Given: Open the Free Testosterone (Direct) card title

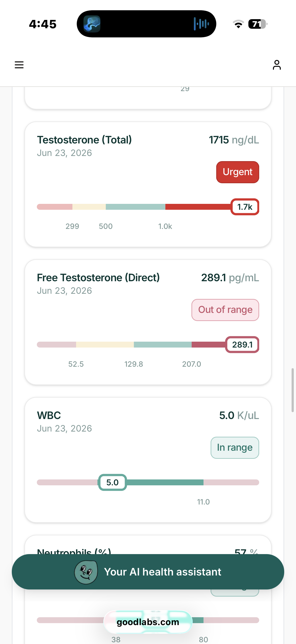Looking at the screenshot, I should point(98,278).
